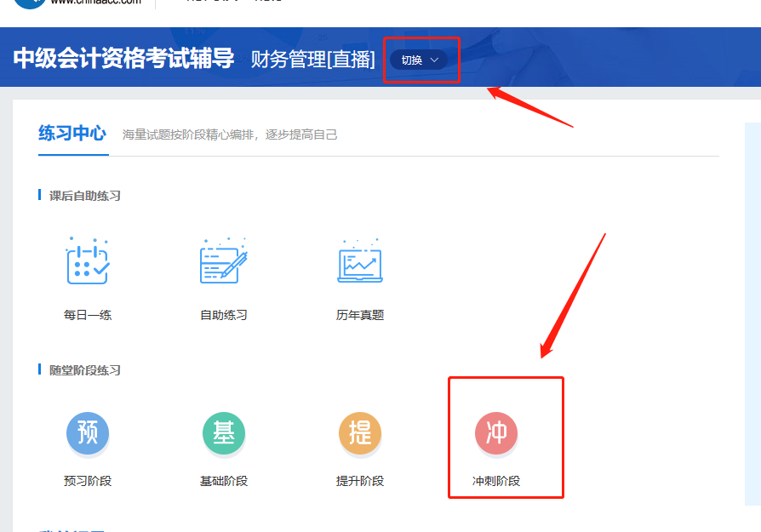
Task: Open the 基础阶段 basic stage link
Action: (x=224, y=479)
